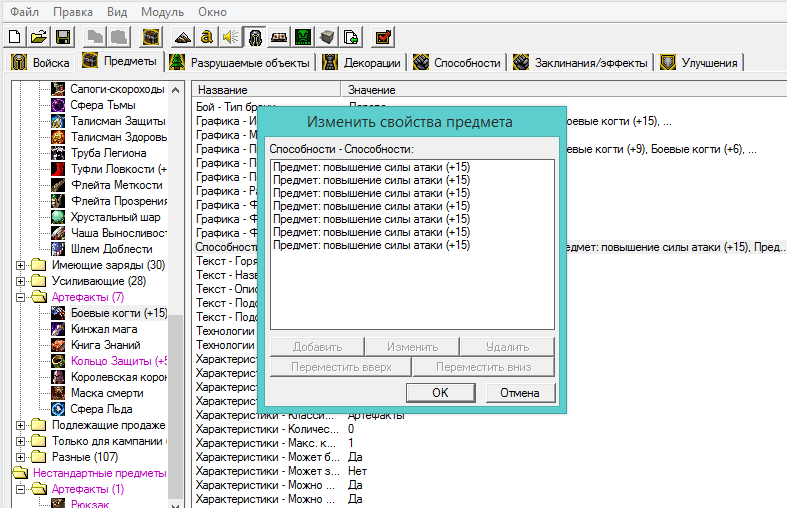Expand the Имеющие заряды (30) folder

click(x=20, y=265)
